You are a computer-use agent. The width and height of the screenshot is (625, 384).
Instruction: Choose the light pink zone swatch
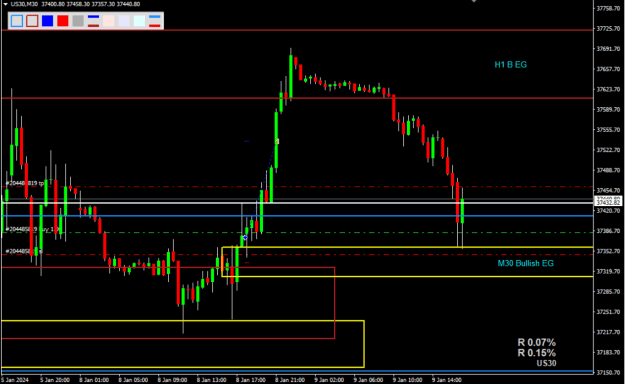[108, 21]
